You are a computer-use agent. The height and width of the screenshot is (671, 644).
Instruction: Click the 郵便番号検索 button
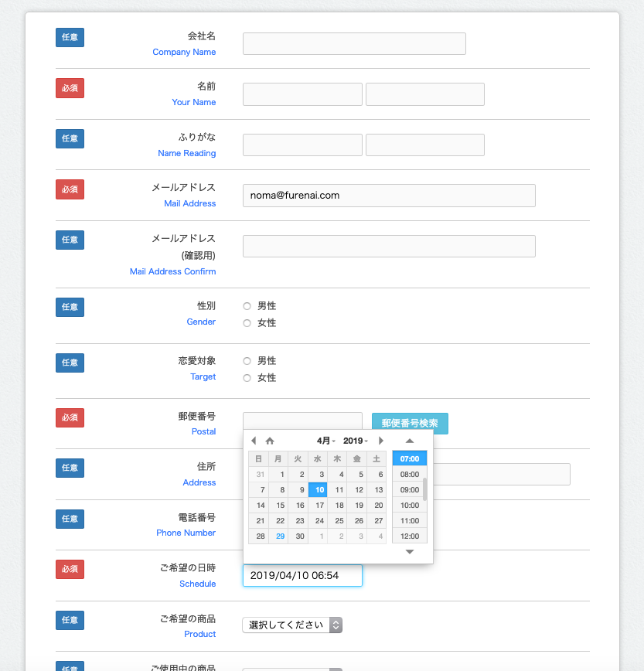click(410, 423)
